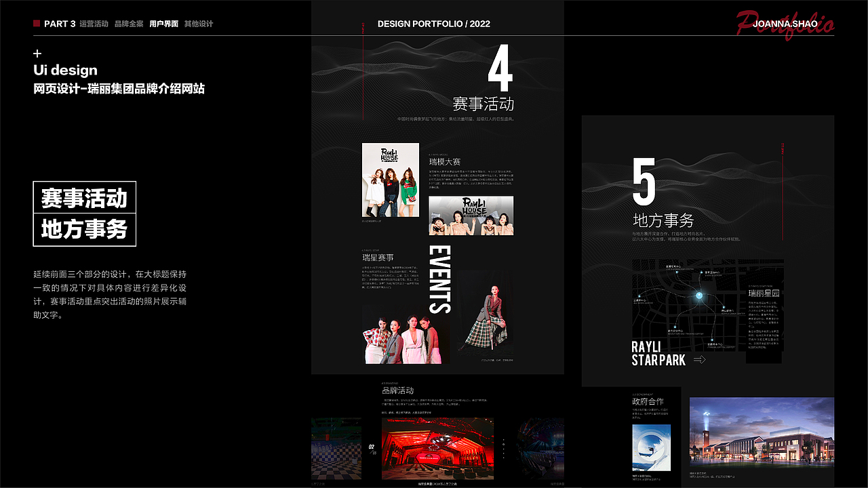Click the JOANNA.SHAO name in header
This screenshot has height=488, width=868.
785,24
